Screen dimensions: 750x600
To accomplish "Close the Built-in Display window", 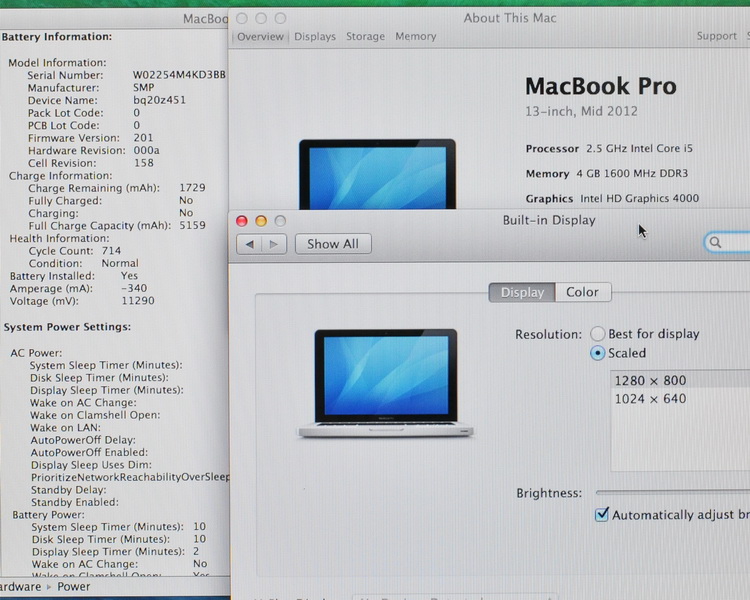I will coord(242,221).
